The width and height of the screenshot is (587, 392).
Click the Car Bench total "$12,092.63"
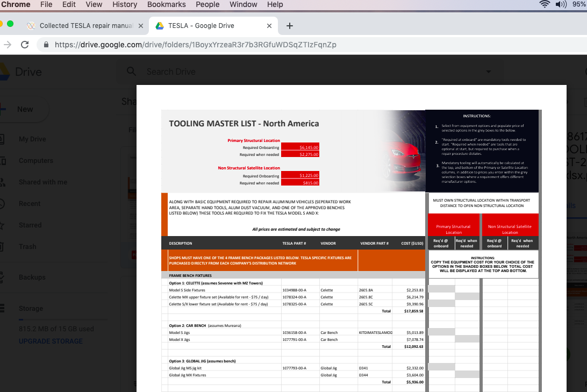click(x=414, y=347)
